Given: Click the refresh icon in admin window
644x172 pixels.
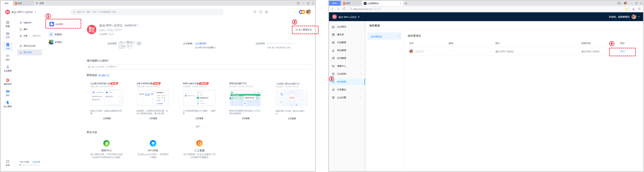Looking at the screenshot, I should tap(344, 9).
